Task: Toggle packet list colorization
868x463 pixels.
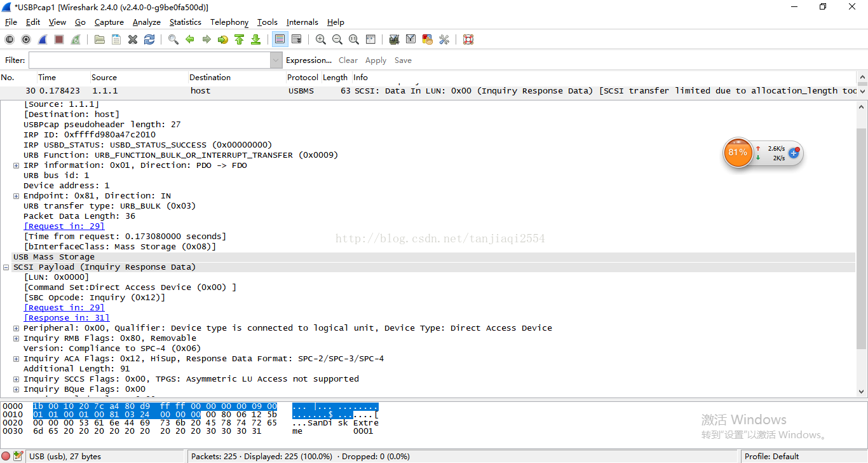Action: pyautogui.click(x=280, y=39)
